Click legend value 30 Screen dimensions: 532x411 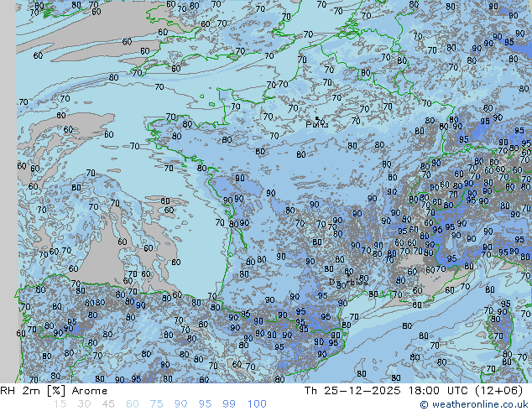(x=84, y=404)
